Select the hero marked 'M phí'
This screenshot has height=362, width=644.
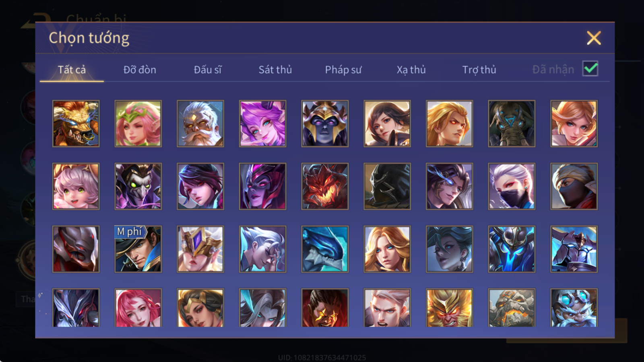click(x=138, y=249)
